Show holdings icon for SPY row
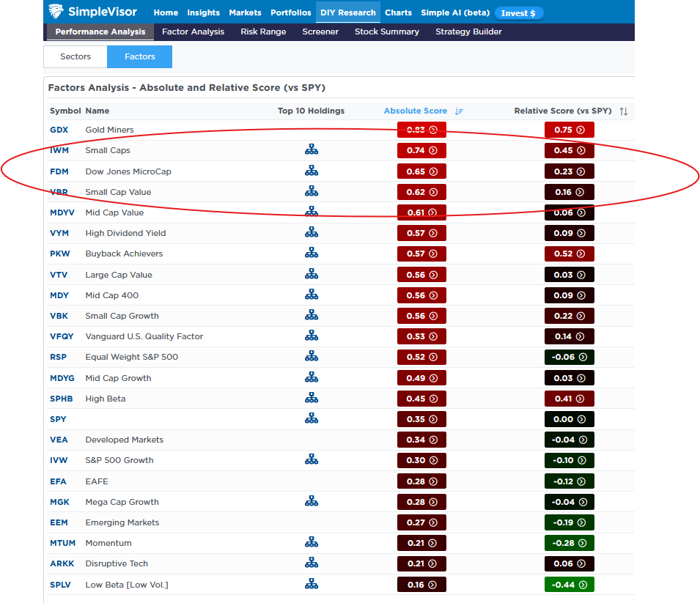Viewport: 700px width, 603px height. click(312, 419)
